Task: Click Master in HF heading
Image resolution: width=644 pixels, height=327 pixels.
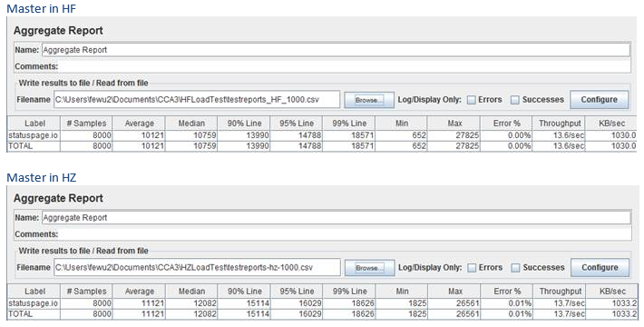Action: (42, 9)
